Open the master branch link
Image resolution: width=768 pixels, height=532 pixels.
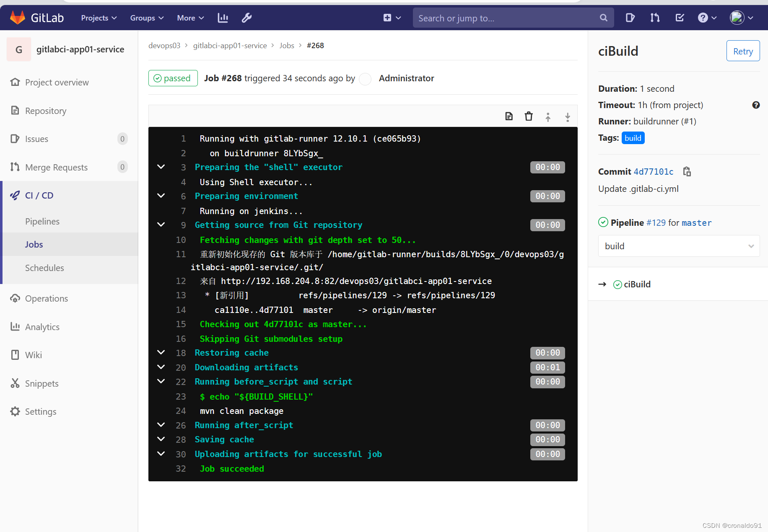pos(696,223)
